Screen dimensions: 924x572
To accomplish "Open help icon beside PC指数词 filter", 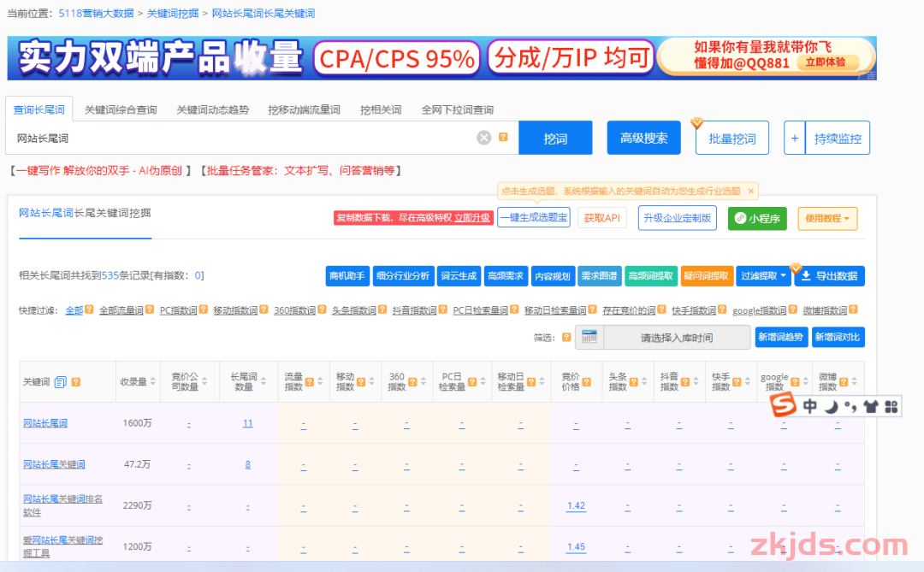I will coord(204,310).
